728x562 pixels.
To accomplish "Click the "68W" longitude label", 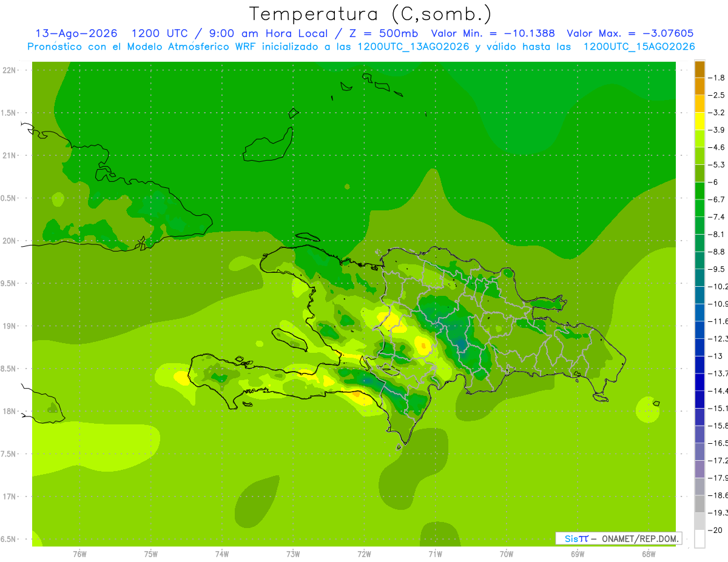I will pyautogui.click(x=649, y=554).
